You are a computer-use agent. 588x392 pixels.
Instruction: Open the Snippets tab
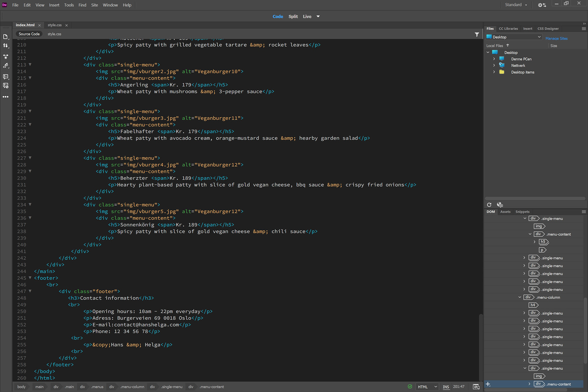coord(522,212)
